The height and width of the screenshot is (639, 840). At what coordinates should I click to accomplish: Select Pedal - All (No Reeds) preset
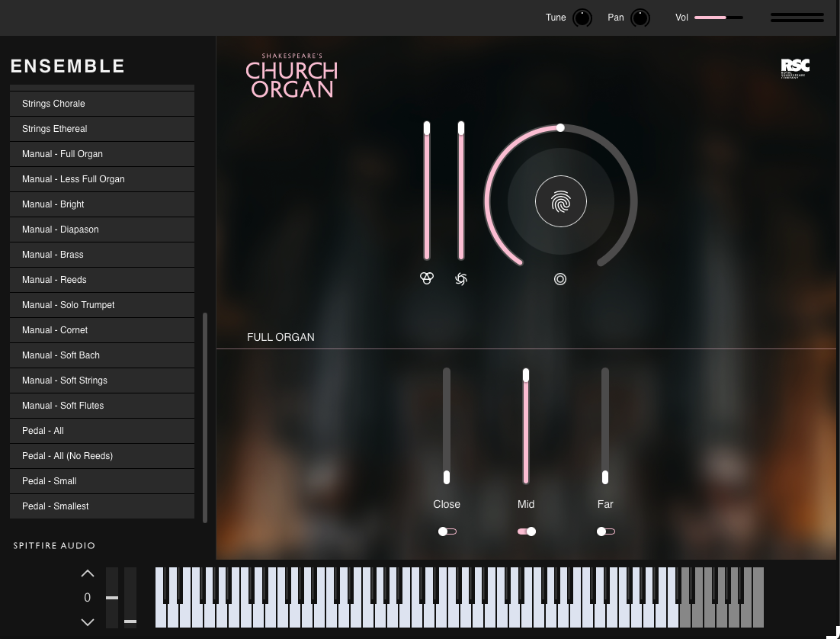[x=102, y=456]
